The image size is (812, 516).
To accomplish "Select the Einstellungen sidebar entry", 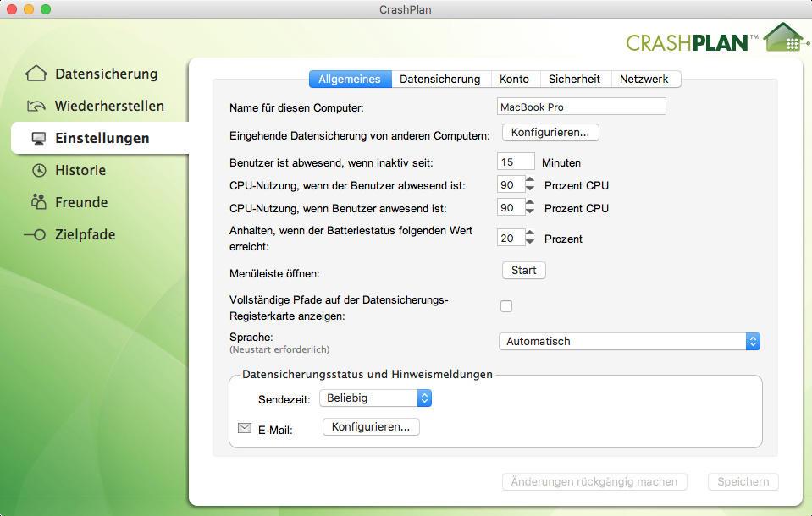I will click(100, 138).
